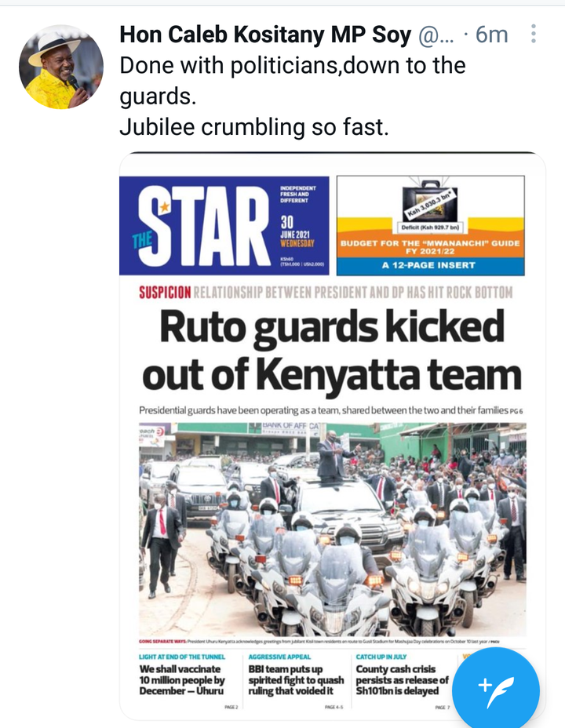
Task: Open Caleb Kositany's round profile picture
Action: tap(61, 67)
